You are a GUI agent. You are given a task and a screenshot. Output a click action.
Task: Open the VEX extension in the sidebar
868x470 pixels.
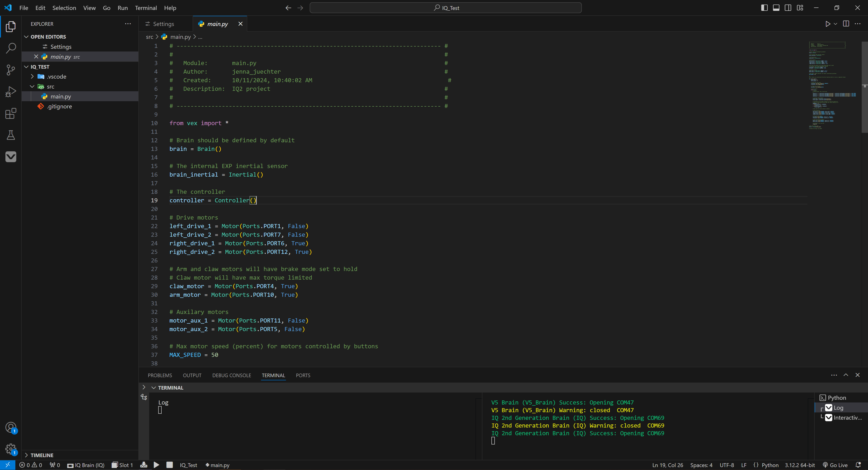point(10,156)
